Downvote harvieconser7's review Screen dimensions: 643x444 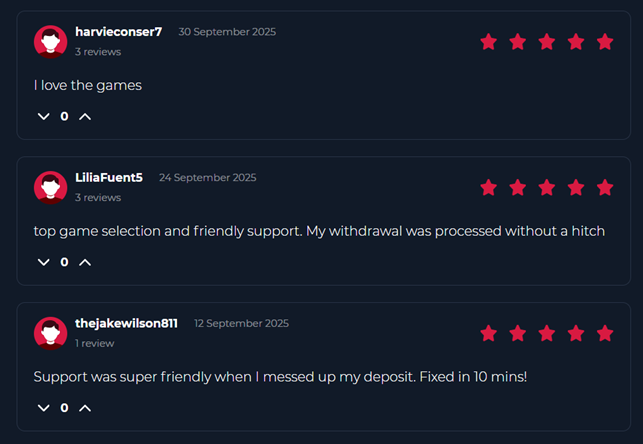pyautogui.click(x=43, y=116)
